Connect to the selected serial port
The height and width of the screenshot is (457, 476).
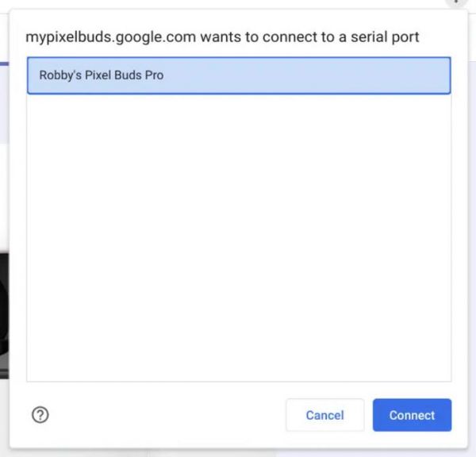(412, 415)
